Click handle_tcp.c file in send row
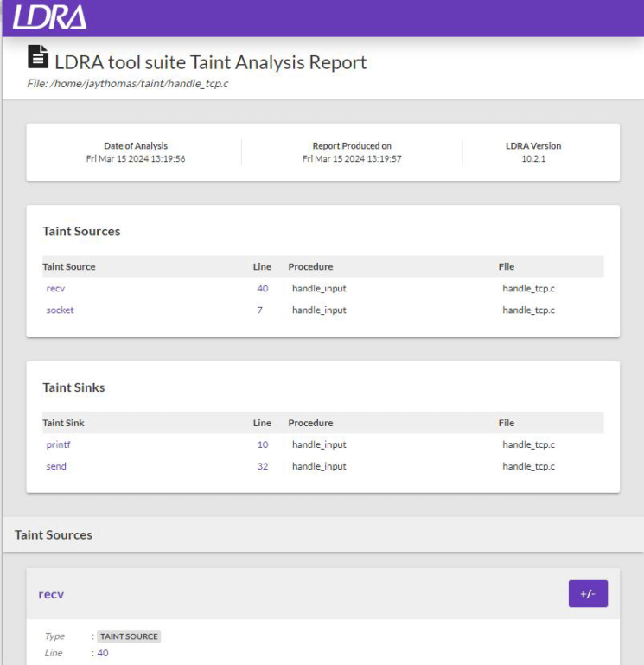 point(529,466)
